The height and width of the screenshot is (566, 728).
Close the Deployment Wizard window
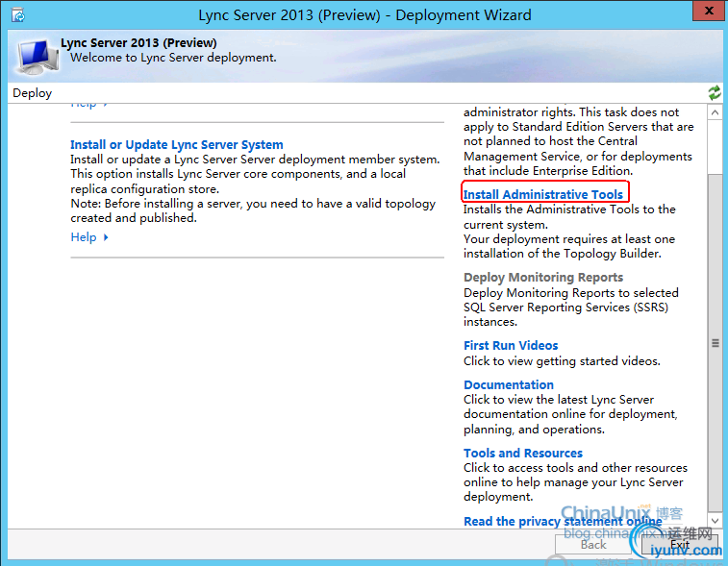(709, 11)
